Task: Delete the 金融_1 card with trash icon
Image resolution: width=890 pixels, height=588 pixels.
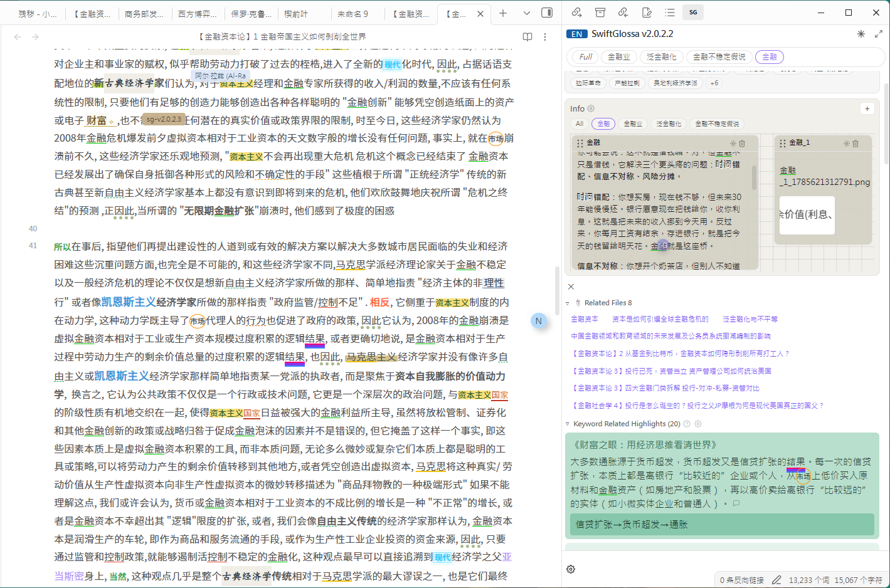Action: pos(856,144)
